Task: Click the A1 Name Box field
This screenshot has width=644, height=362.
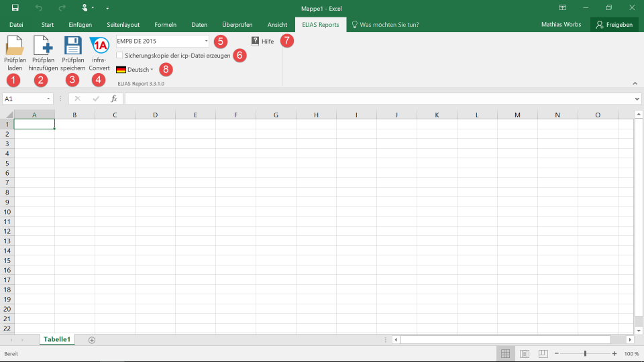Action: coord(24,99)
